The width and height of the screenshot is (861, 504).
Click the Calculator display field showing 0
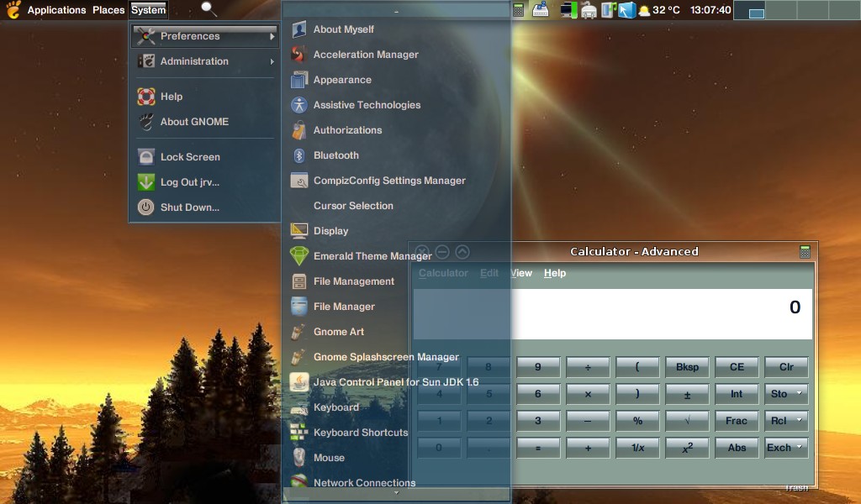pyautogui.click(x=613, y=313)
